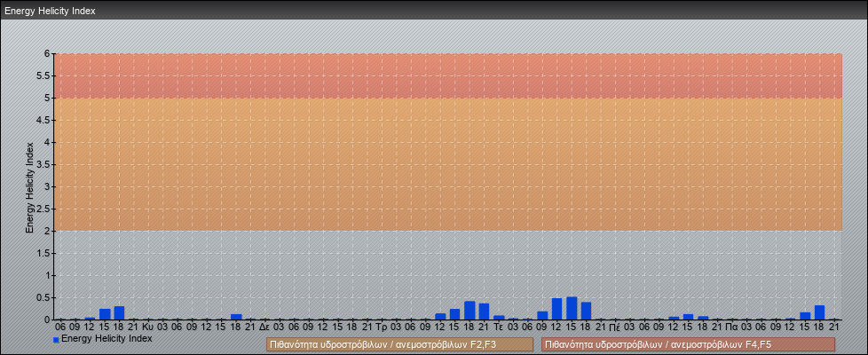Click the 'Energy Helicity Index' legend label text
This screenshot has width=868, height=355.
click(107, 338)
